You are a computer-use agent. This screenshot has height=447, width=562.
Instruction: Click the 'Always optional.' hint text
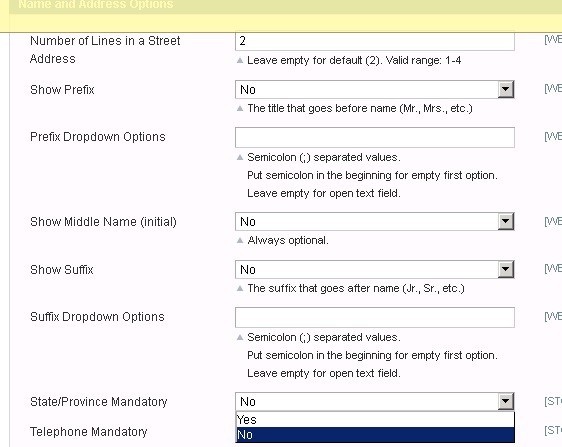(x=288, y=240)
